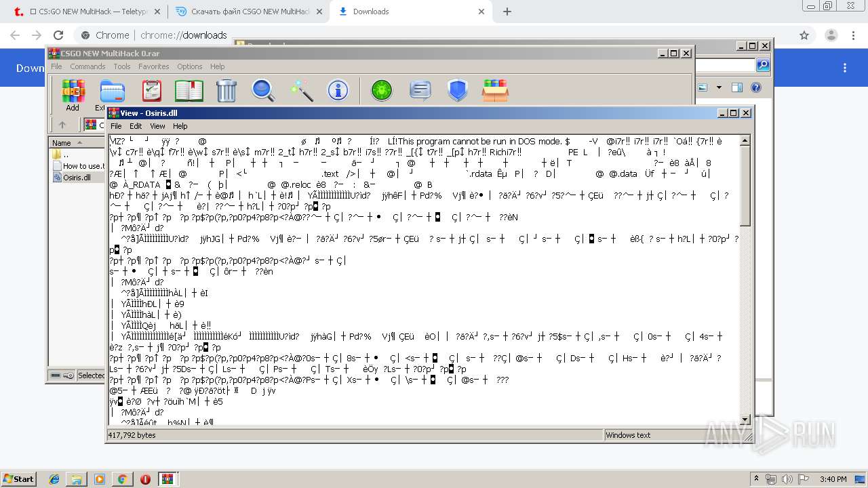Reload the Chrome page

point(58,35)
